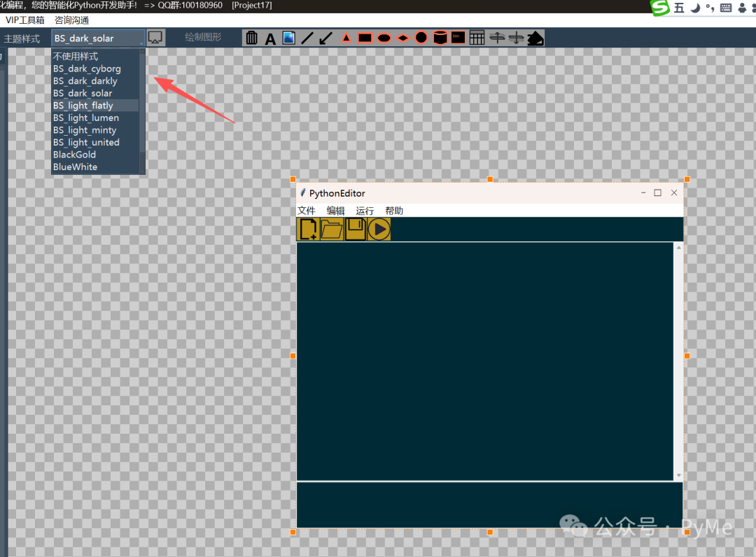
Task: Click the bottom-center orange selection handle
Action: [490, 532]
